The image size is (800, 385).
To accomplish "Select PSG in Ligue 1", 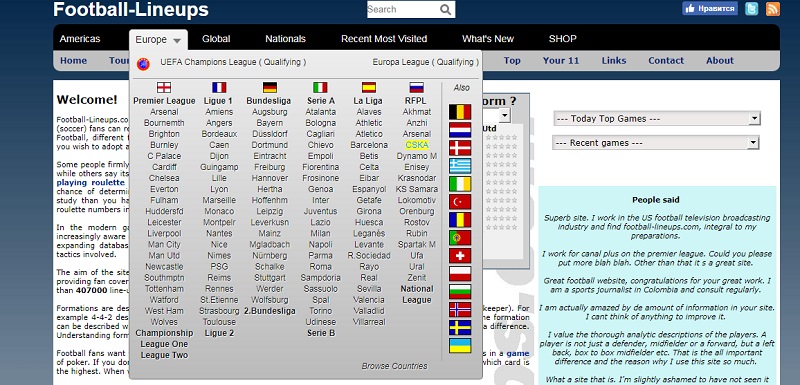I will (219, 267).
